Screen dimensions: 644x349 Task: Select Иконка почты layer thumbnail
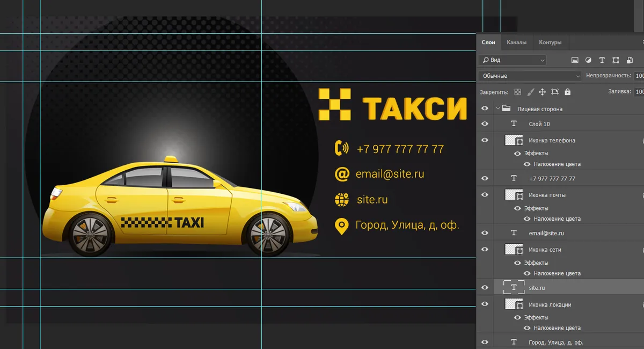[514, 195]
